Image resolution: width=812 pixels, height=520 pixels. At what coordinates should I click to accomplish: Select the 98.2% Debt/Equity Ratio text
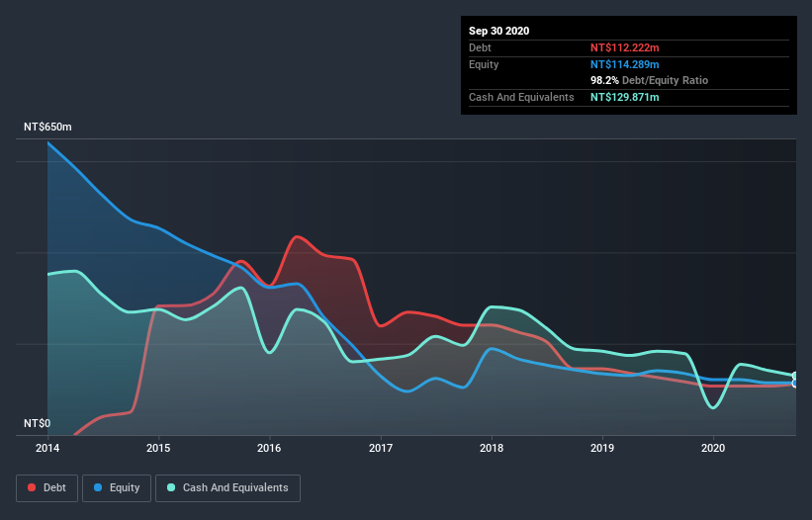(x=650, y=80)
